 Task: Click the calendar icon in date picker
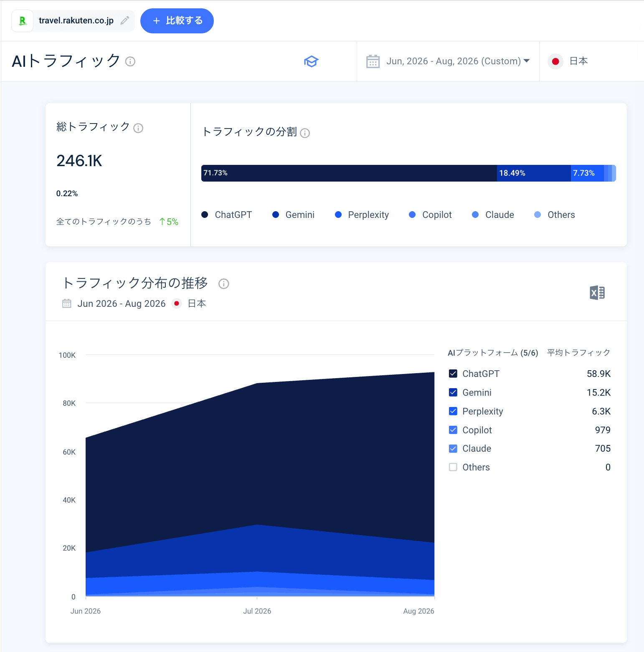373,61
